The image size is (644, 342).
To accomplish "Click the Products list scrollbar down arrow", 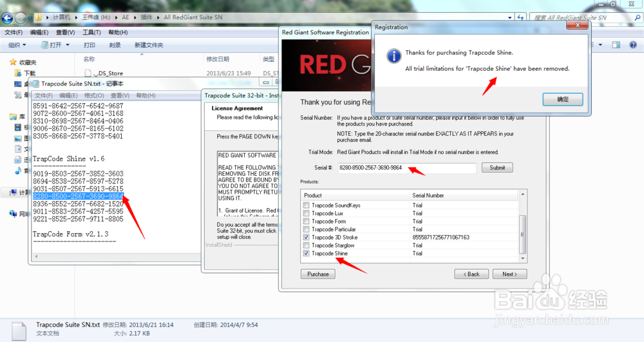I will pyautogui.click(x=523, y=259).
